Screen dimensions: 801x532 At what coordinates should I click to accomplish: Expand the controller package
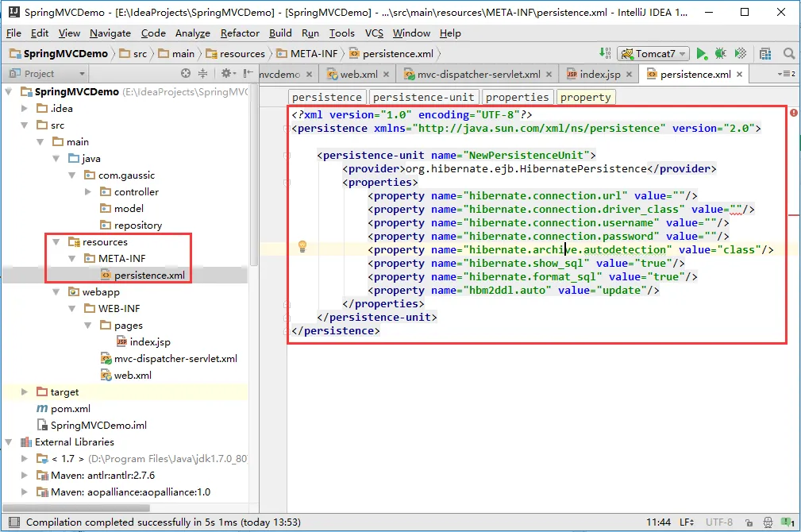pyautogui.click(x=88, y=192)
